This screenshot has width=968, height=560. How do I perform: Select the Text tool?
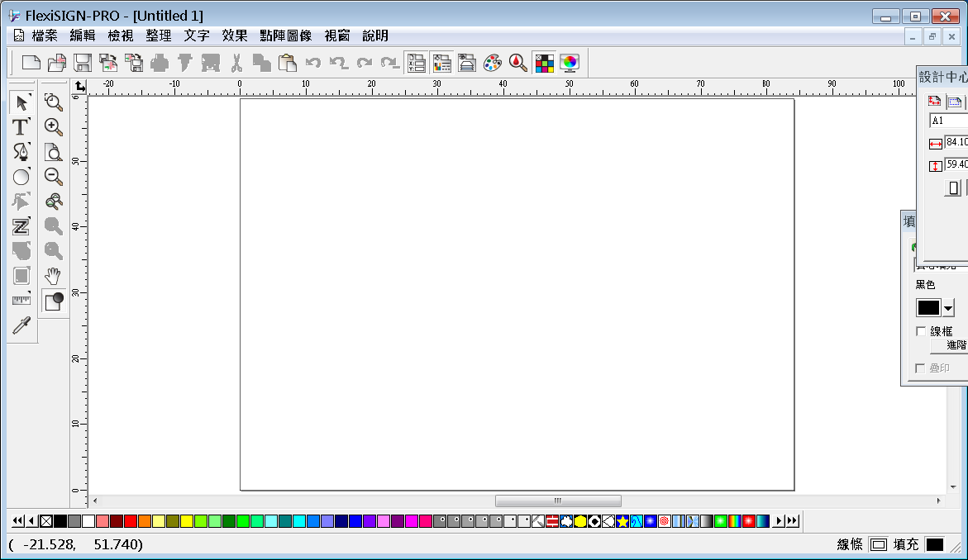[21, 127]
